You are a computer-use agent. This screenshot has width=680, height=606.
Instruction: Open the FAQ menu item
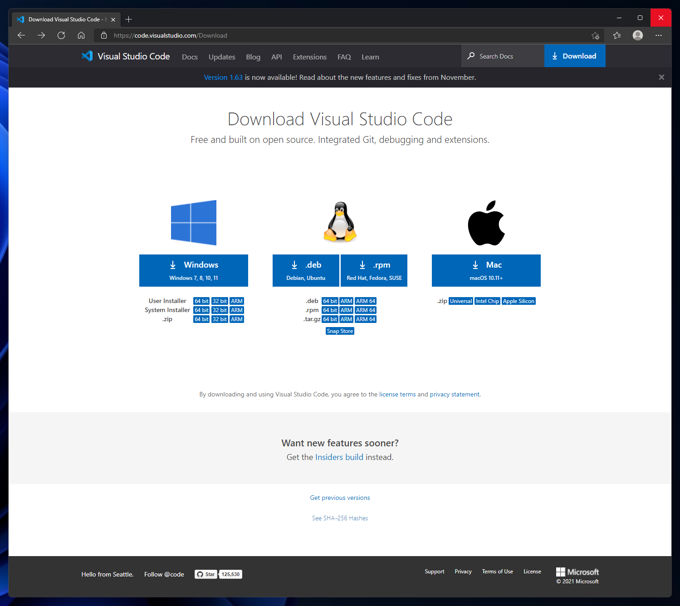[x=344, y=57]
